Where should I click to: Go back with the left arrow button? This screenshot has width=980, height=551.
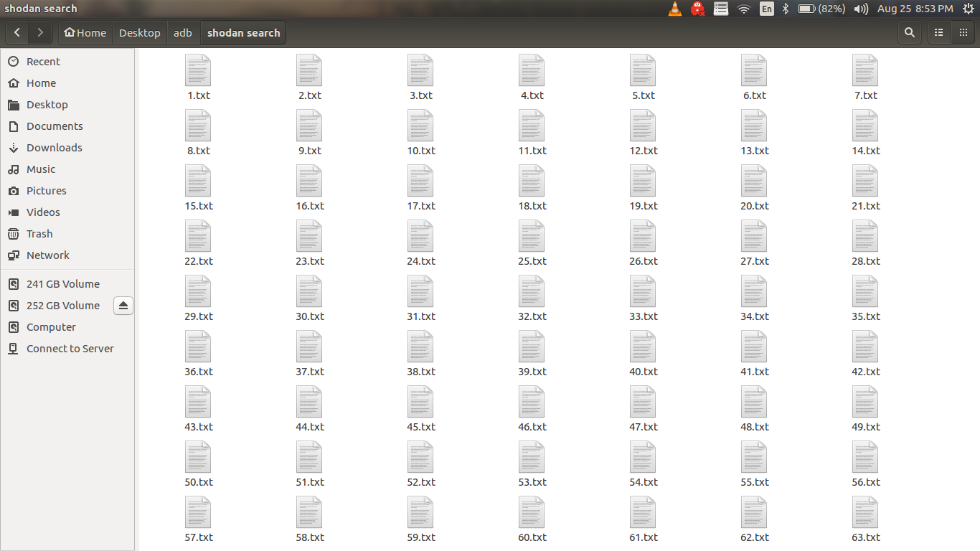pos(17,33)
